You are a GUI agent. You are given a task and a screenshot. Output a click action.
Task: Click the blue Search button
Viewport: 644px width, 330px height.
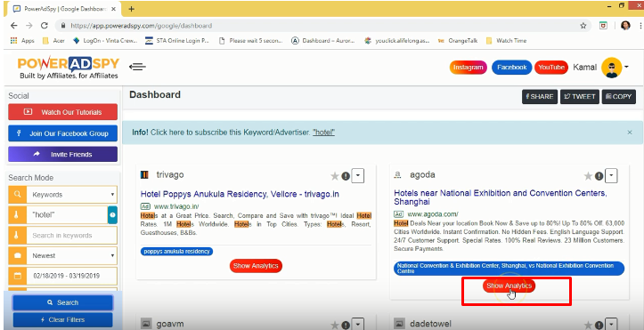[62, 302]
